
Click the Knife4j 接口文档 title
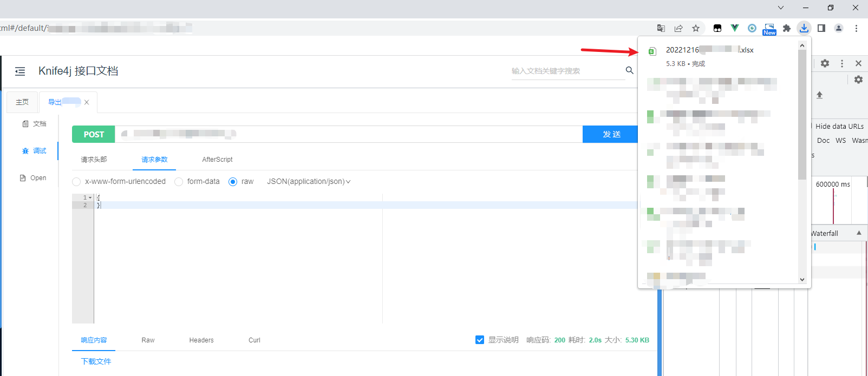coord(79,71)
